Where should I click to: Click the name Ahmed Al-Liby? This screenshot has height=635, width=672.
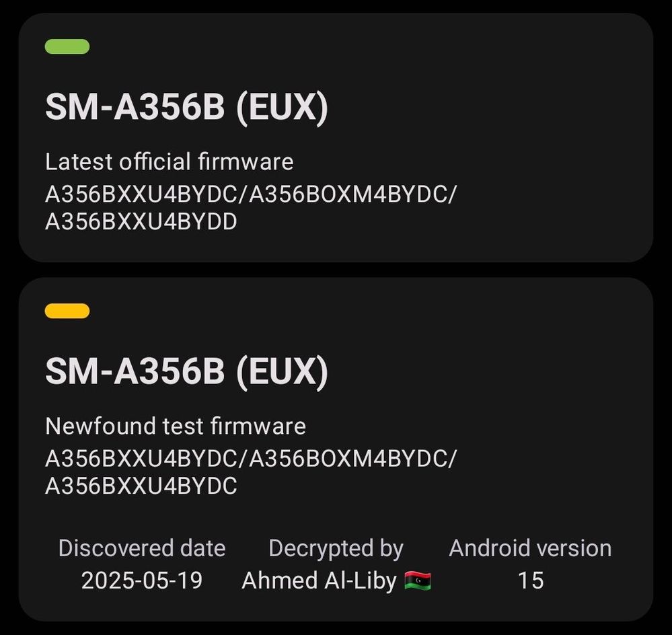click(x=320, y=581)
